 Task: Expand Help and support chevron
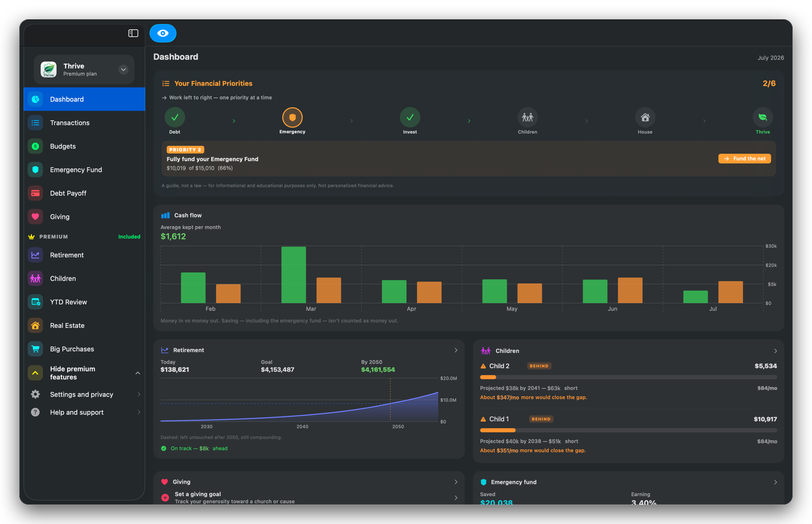coord(139,412)
